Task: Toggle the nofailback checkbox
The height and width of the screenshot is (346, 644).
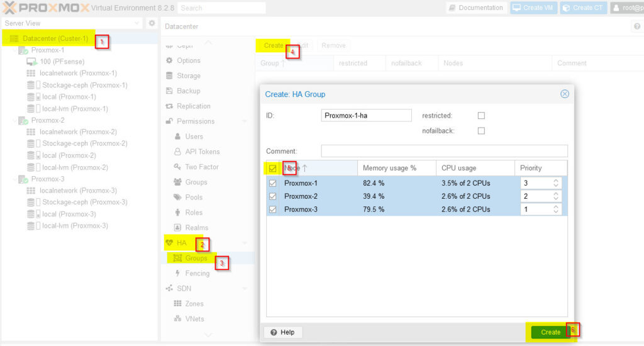Action: [x=481, y=131]
